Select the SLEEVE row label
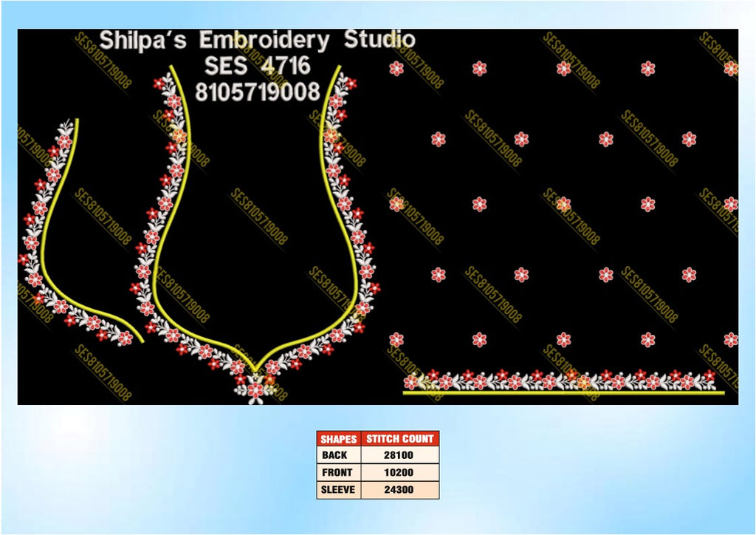The image size is (756, 535). 338,490
